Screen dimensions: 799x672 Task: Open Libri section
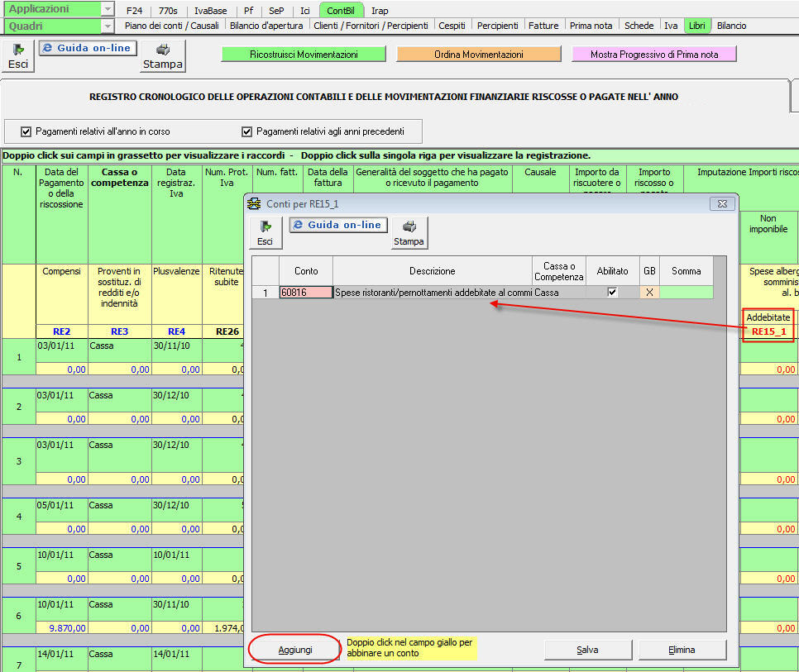pyautogui.click(x=696, y=26)
